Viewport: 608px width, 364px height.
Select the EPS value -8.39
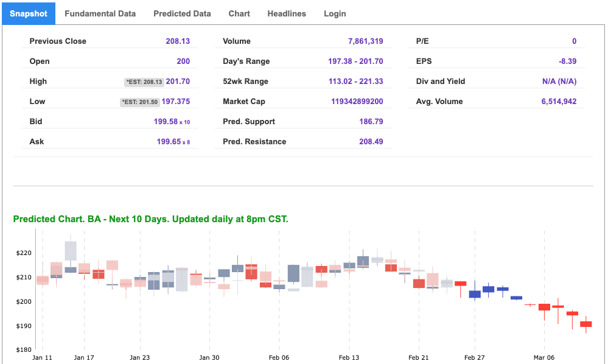point(568,61)
